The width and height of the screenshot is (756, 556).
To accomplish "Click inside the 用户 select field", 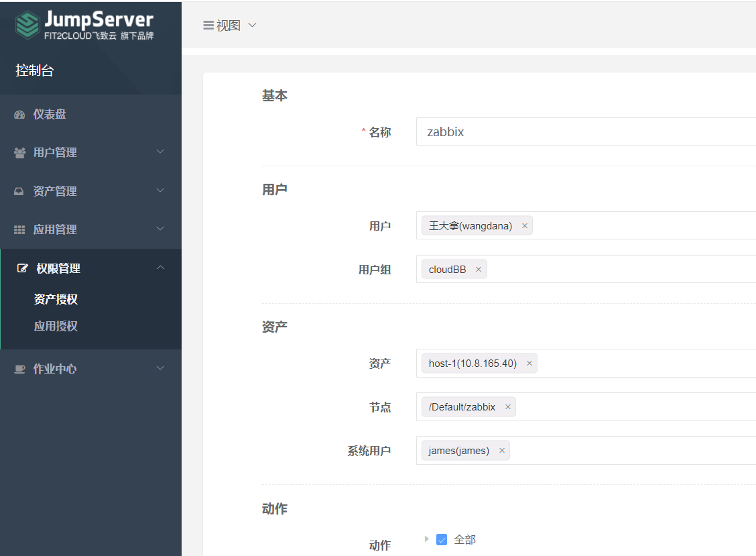I will [586, 225].
